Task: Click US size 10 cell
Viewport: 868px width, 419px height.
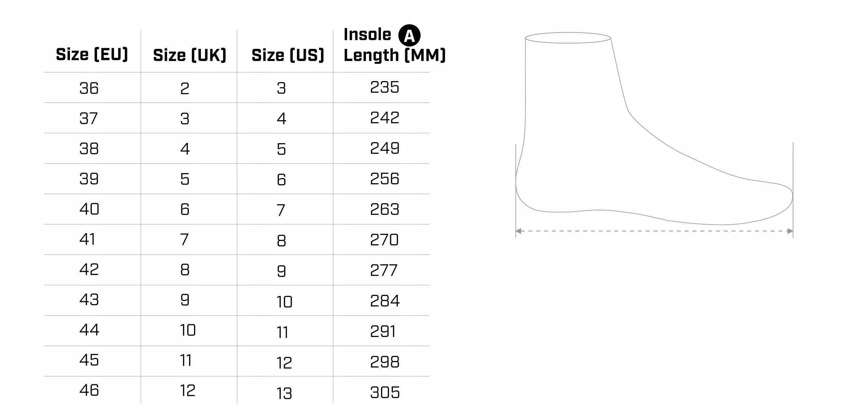Action: (x=284, y=302)
